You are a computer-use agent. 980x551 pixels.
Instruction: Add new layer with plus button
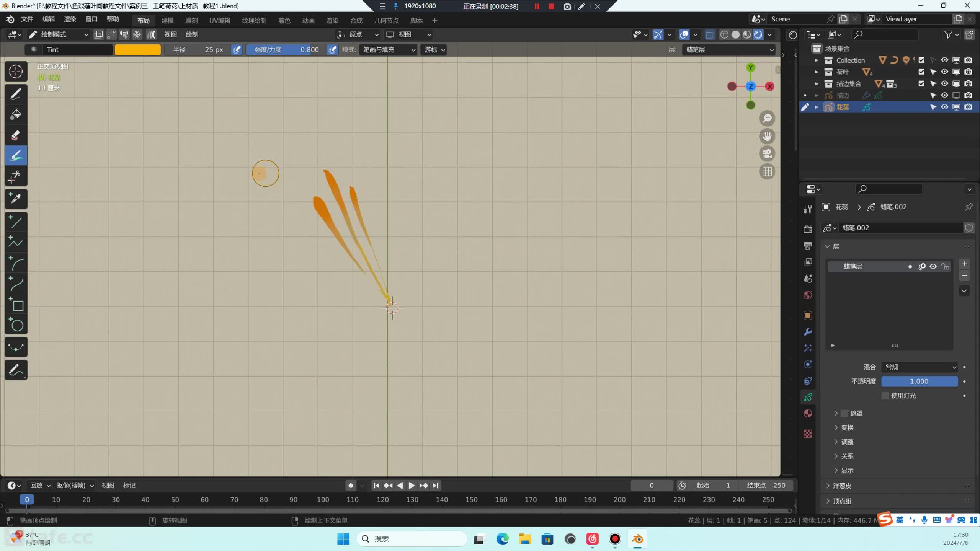(964, 264)
